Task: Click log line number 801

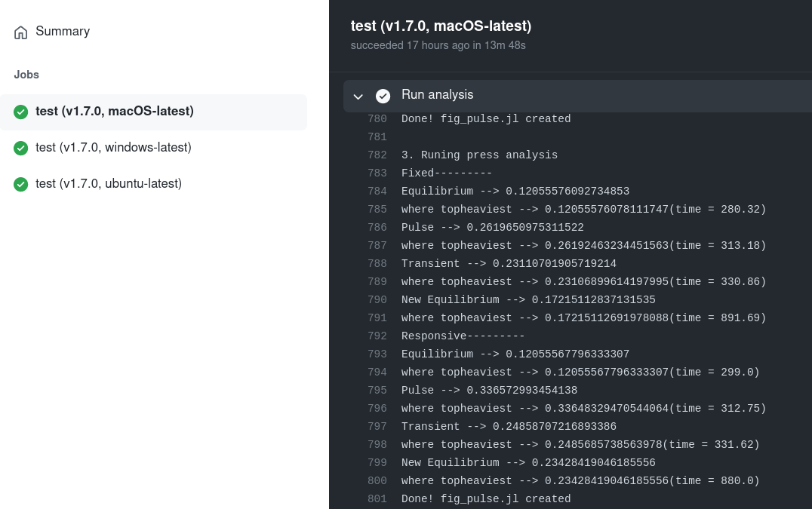Action: tap(377, 498)
